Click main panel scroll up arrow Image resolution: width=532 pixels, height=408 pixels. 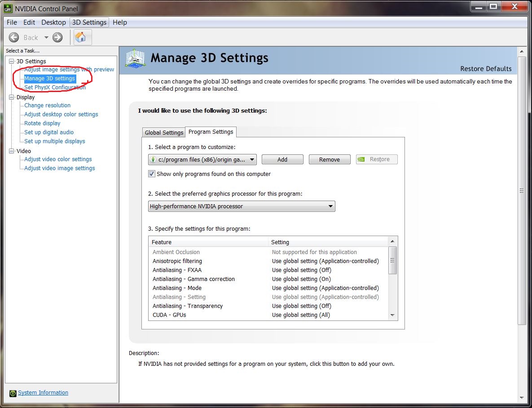coord(522,52)
